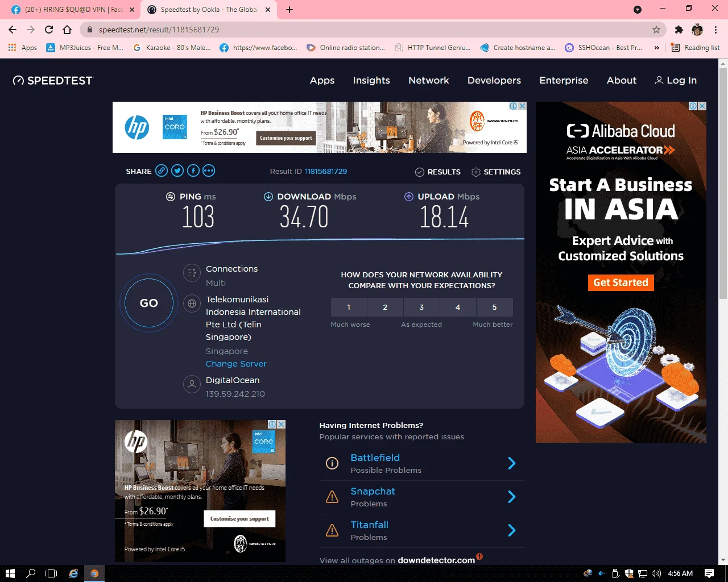
Task: Open the volume control in system tray
Action: 656,573
